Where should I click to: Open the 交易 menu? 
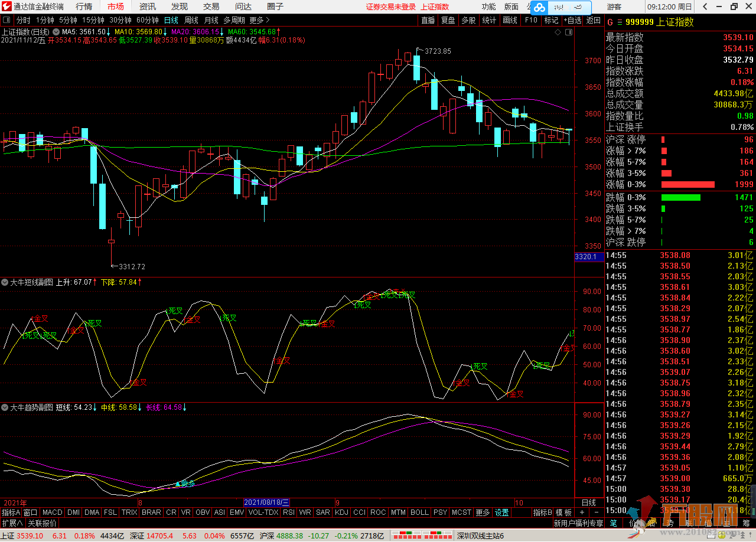click(x=211, y=6)
